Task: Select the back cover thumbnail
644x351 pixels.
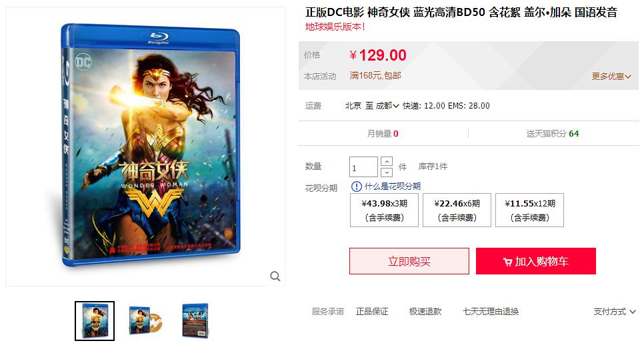Action: click(195, 321)
